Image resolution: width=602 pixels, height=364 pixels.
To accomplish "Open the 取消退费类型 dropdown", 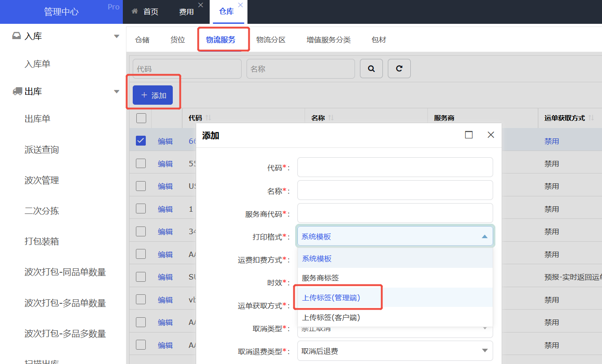I will tap(395, 351).
